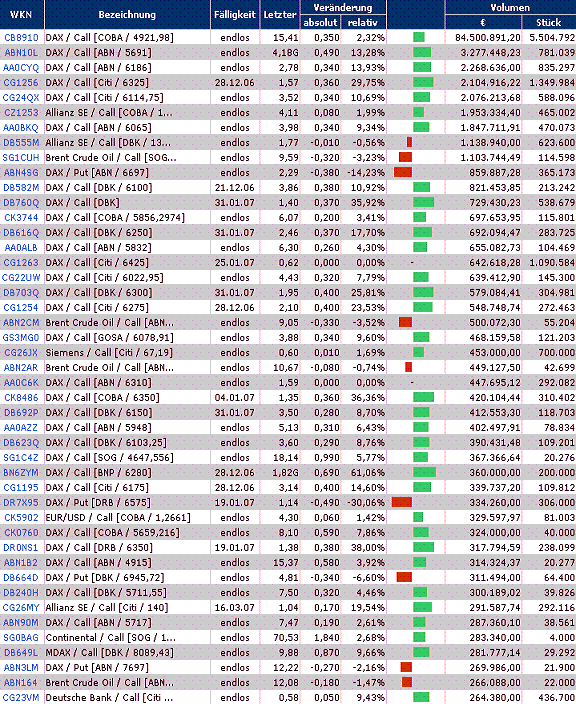Click red change bar in SG1CUH row
576x704 pixels.
tap(405, 157)
